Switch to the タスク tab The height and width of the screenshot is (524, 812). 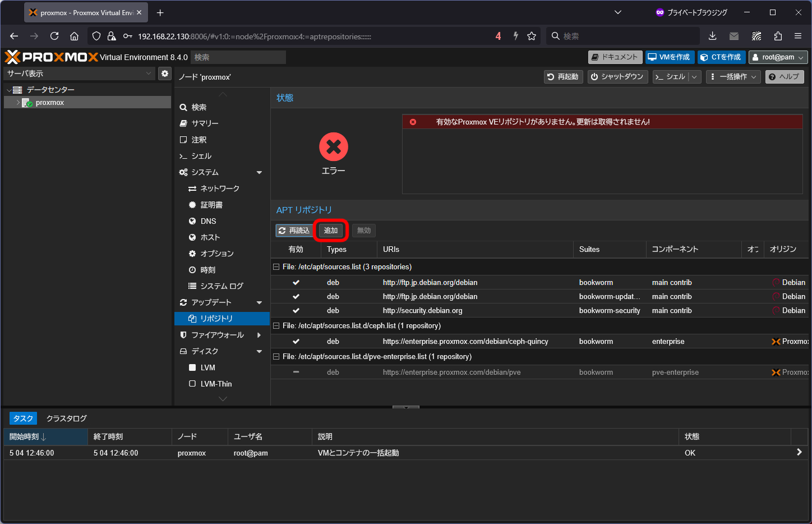23,419
